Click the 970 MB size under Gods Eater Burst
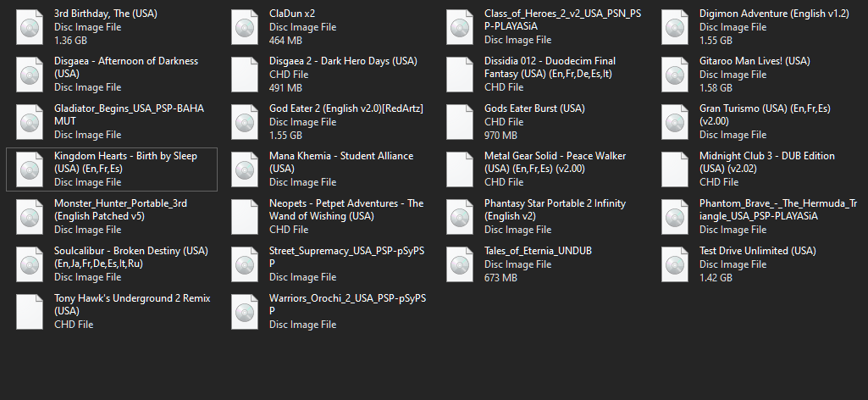868x400 pixels. click(500, 136)
